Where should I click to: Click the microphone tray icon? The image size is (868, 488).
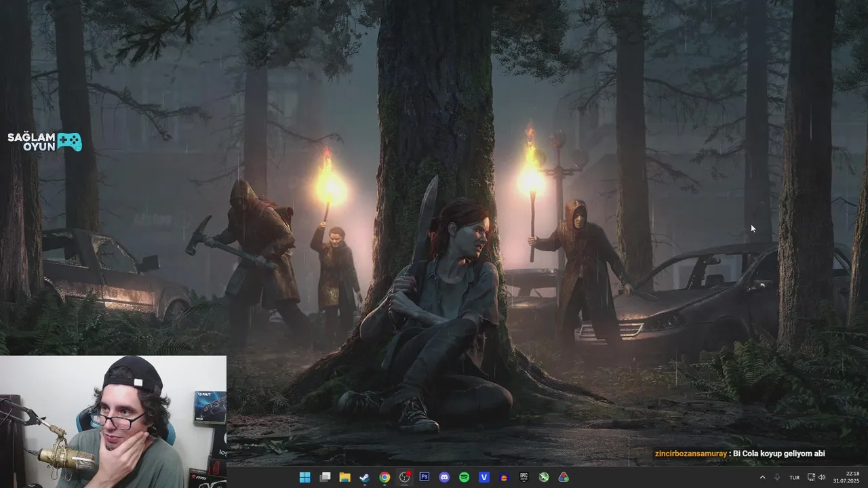777,477
